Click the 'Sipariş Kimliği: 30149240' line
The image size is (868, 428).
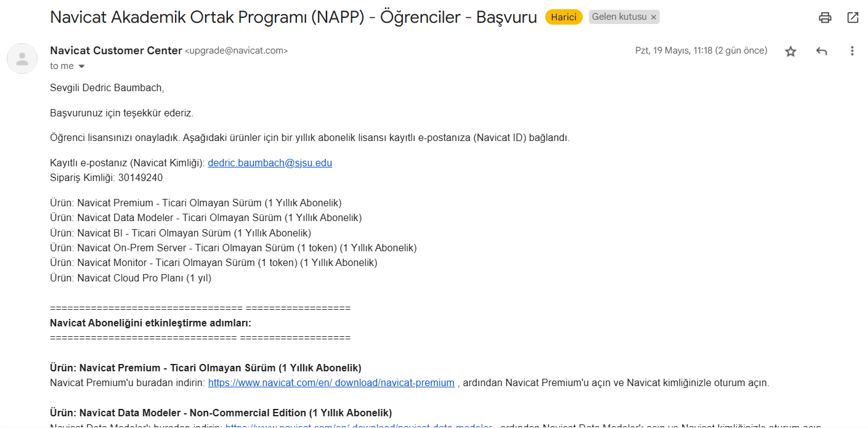pyautogui.click(x=106, y=178)
